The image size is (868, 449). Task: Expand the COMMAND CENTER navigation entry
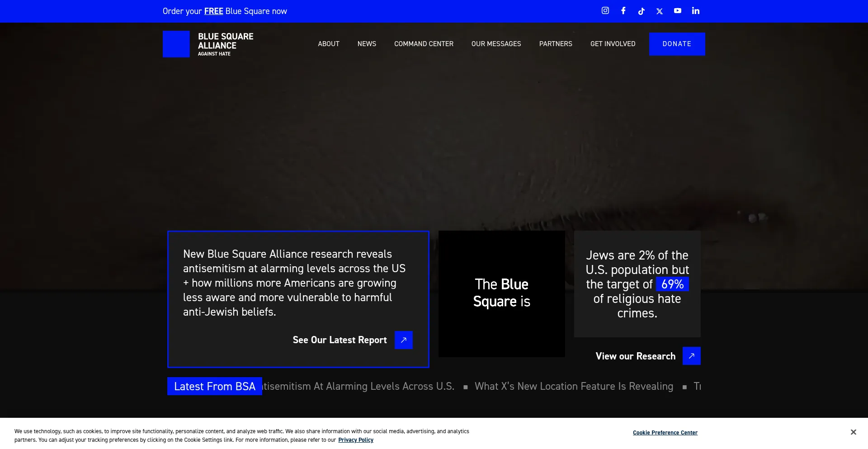[x=424, y=44]
